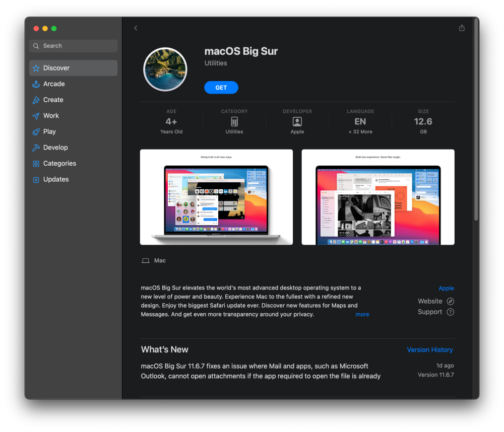Click the Categories grid icon
504x432 pixels.
coord(36,164)
